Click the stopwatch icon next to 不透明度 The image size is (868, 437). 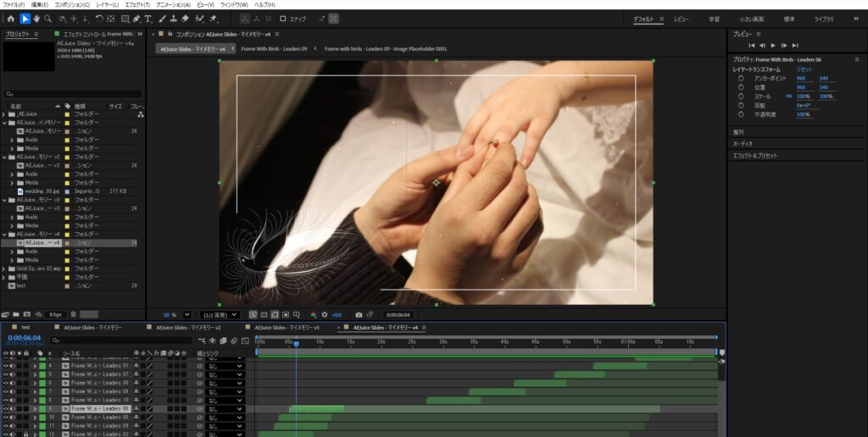(740, 114)
